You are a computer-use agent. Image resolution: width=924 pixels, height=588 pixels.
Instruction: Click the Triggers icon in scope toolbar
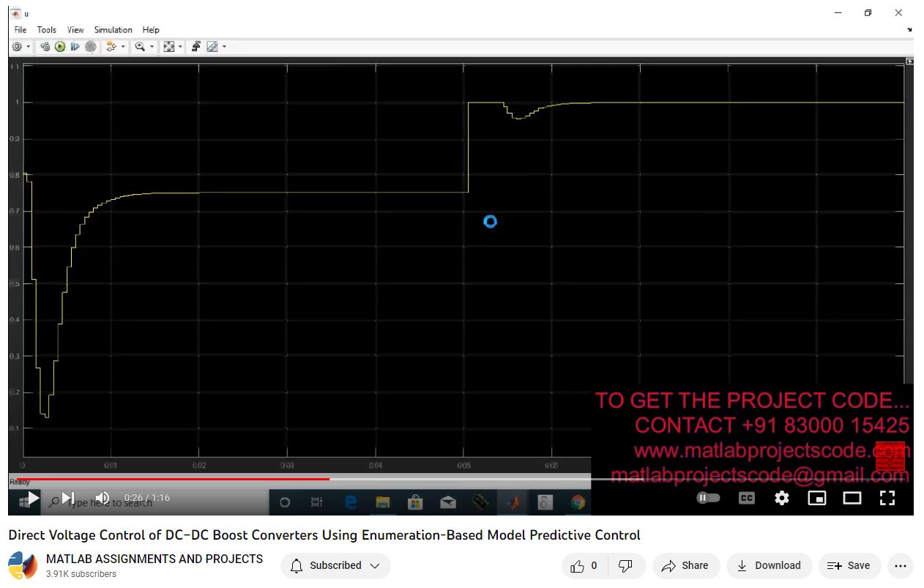(195, 47)
